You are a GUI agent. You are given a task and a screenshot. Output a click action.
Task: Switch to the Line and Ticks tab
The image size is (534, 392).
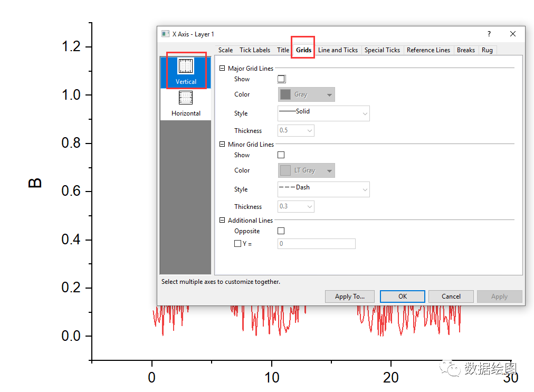(338, 50)
